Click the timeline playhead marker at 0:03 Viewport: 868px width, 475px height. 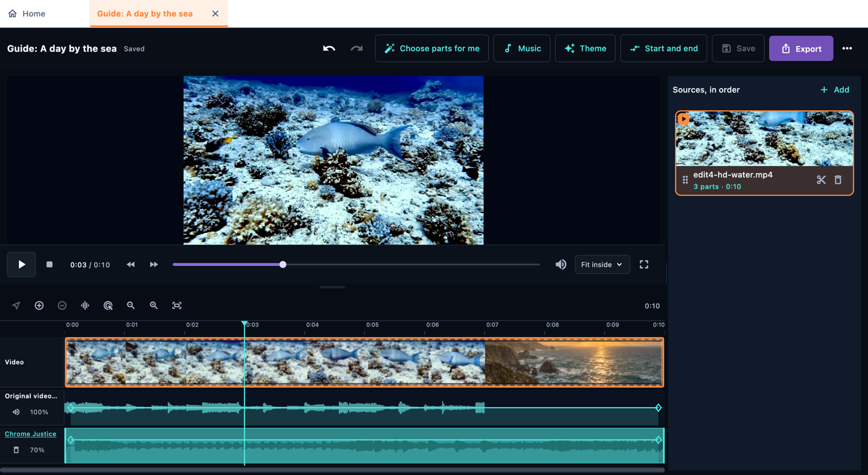pos(245,324)
